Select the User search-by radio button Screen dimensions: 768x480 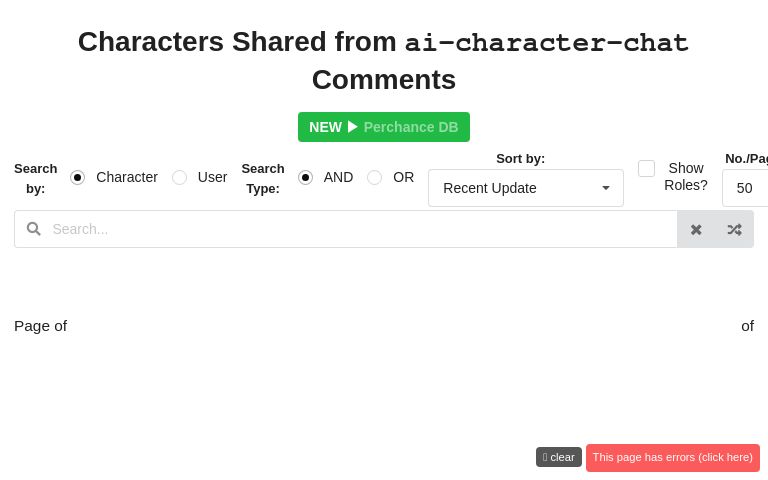click(x=179, y=177)
